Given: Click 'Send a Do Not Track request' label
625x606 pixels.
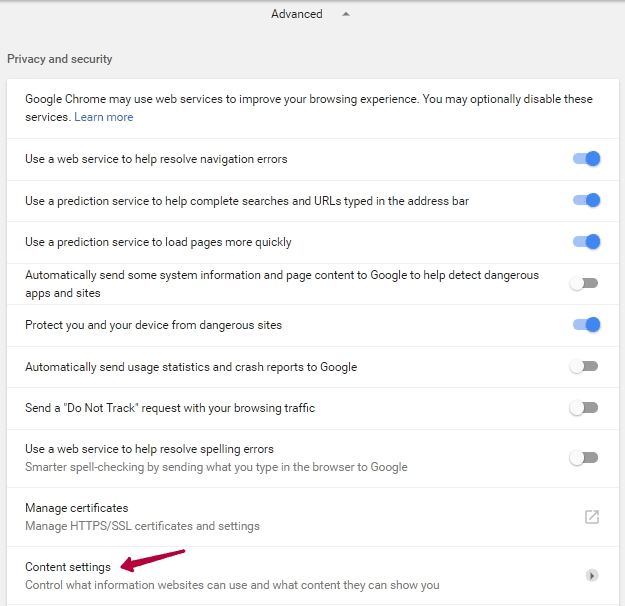Looking at the screenshot, I should coord(170,408).
